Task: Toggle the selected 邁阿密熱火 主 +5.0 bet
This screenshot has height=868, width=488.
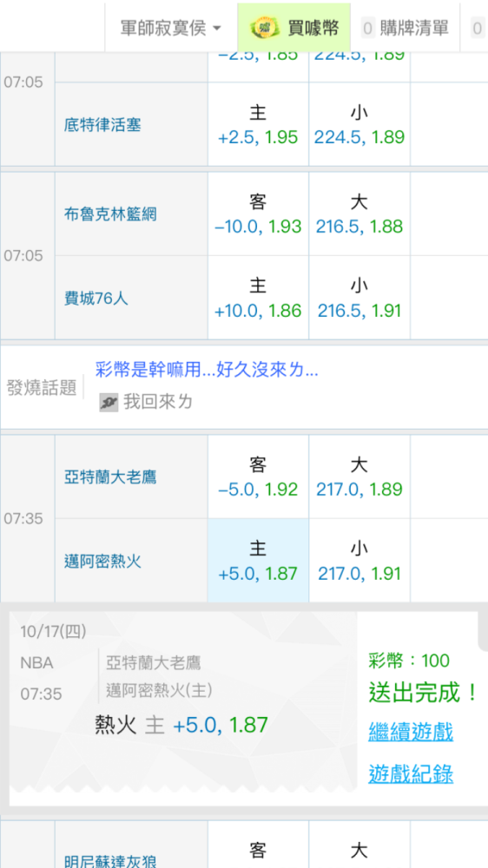Action: [258, 561]
